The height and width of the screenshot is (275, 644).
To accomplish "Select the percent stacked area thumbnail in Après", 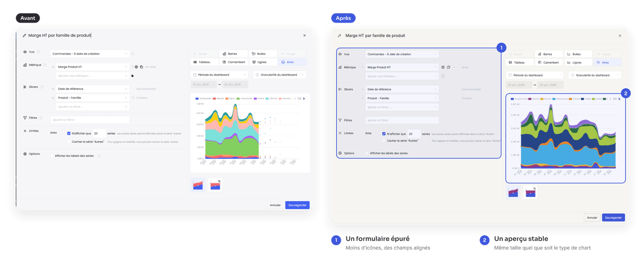I will (530, 192).
